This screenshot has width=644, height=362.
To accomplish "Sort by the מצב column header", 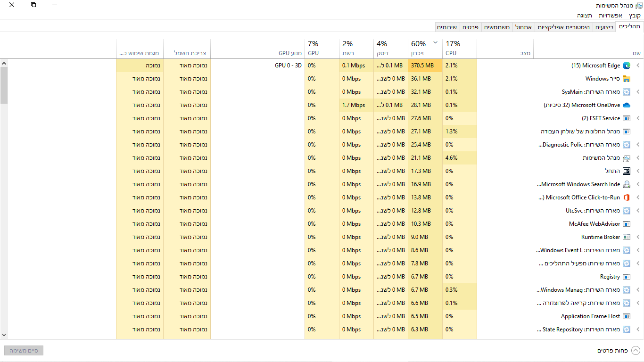I will click(505, 49).
